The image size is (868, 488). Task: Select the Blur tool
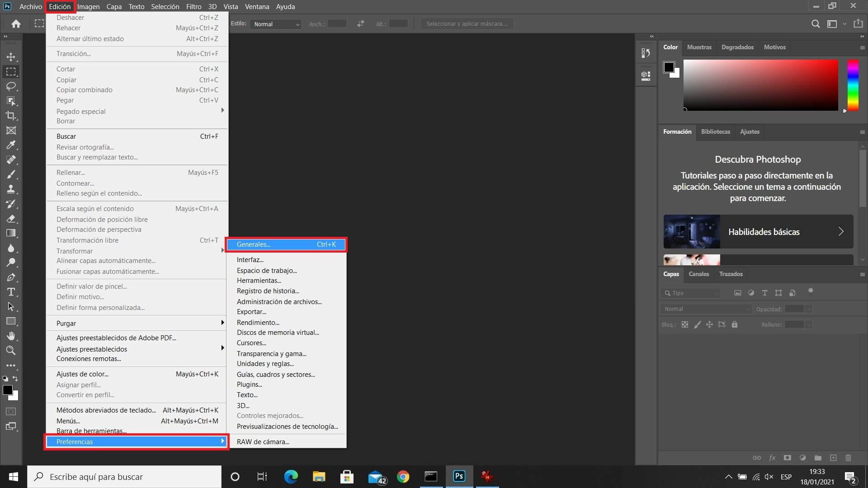tap(11, 248)
